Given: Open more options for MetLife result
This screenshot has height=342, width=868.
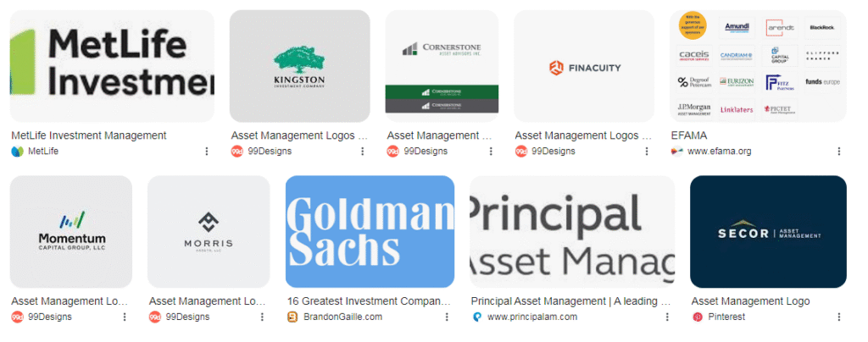Looking at the screenshot, I should tap(206, 152).
